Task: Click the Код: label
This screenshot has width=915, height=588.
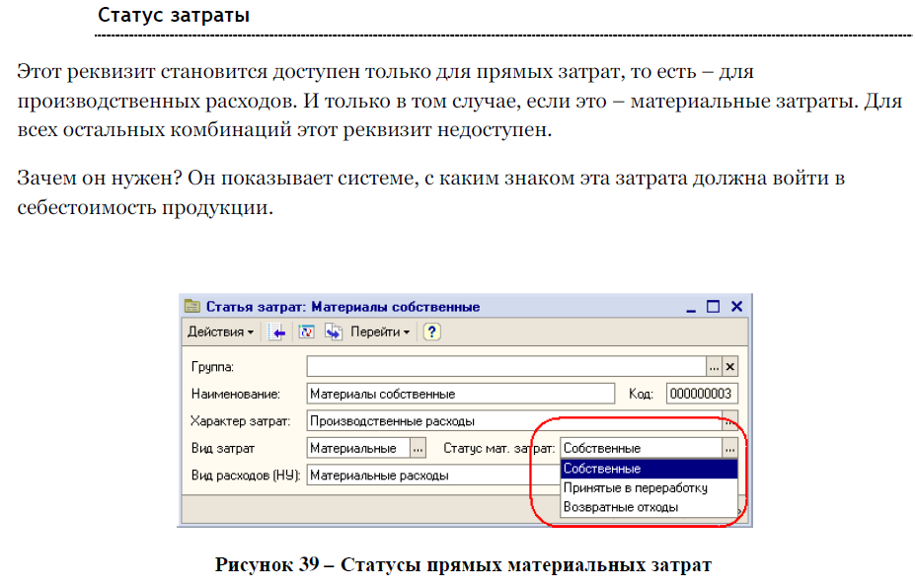Action: tap(641, 395)
